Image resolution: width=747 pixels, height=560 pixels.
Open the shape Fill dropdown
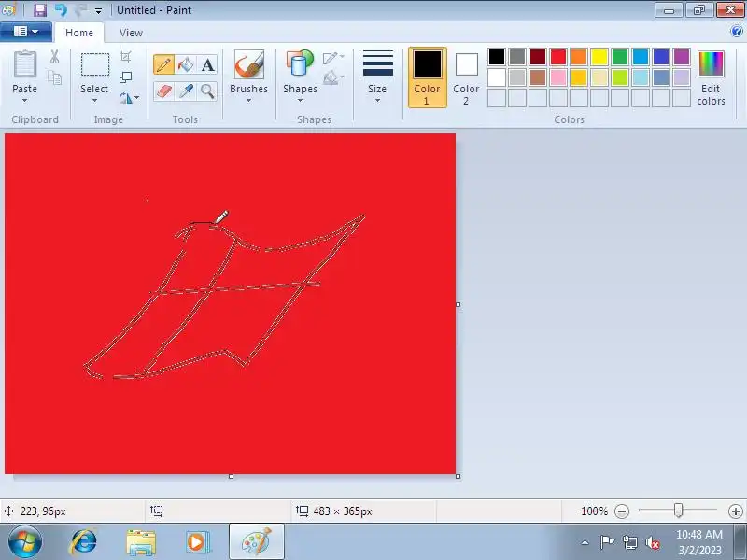click(333, 77)
